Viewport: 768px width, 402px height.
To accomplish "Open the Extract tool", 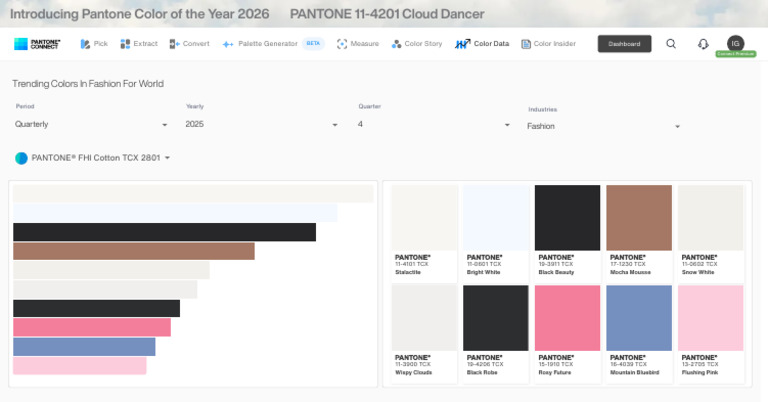I will pyautogui.click(x=139, y=44).
